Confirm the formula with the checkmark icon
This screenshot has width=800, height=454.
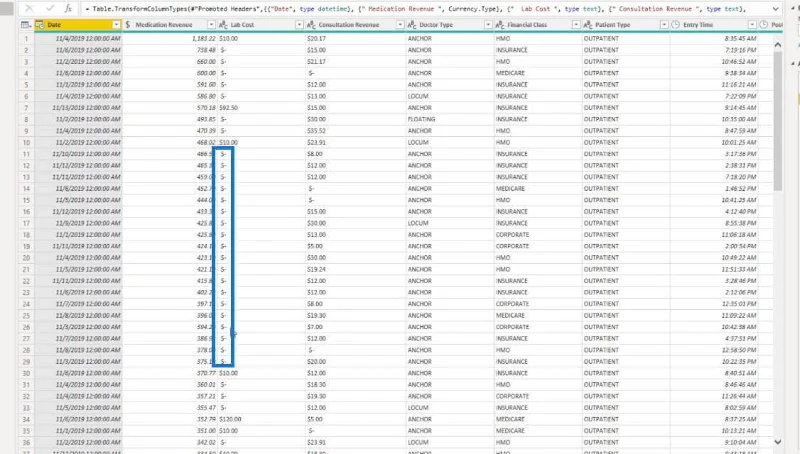tap(49, 8)
